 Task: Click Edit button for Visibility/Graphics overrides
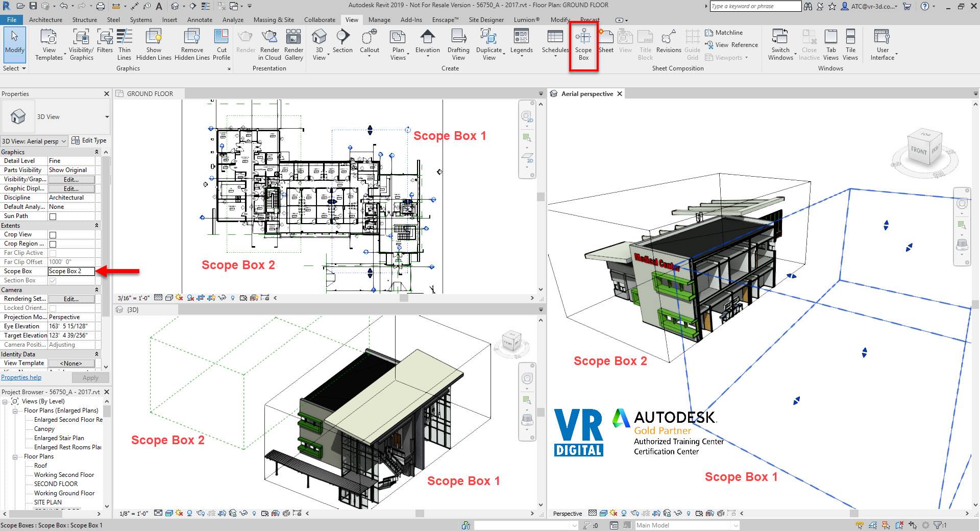pyautogui.click(x=71, y=180)
